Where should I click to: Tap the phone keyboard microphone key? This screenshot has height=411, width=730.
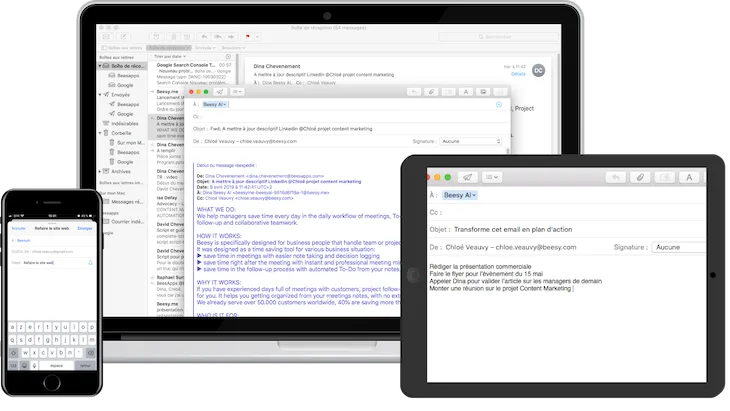[34, 366]
